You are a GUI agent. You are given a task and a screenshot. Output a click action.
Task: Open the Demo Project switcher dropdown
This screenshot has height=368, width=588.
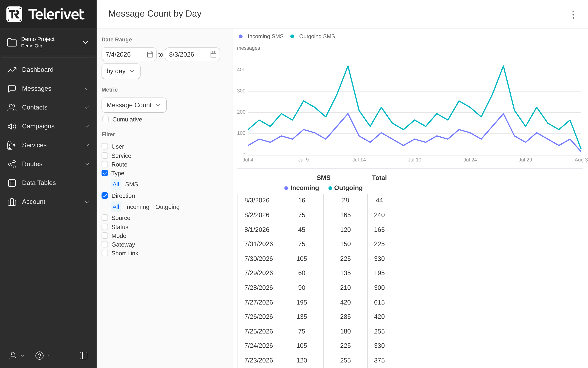tap(85, 42)
